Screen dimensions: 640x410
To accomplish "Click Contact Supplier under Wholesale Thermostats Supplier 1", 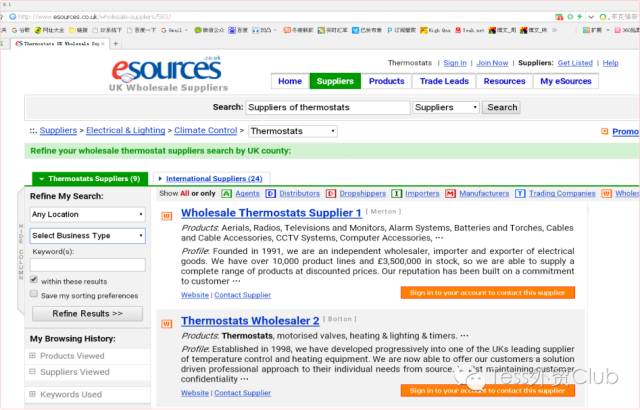I will [x=243, y=295].
